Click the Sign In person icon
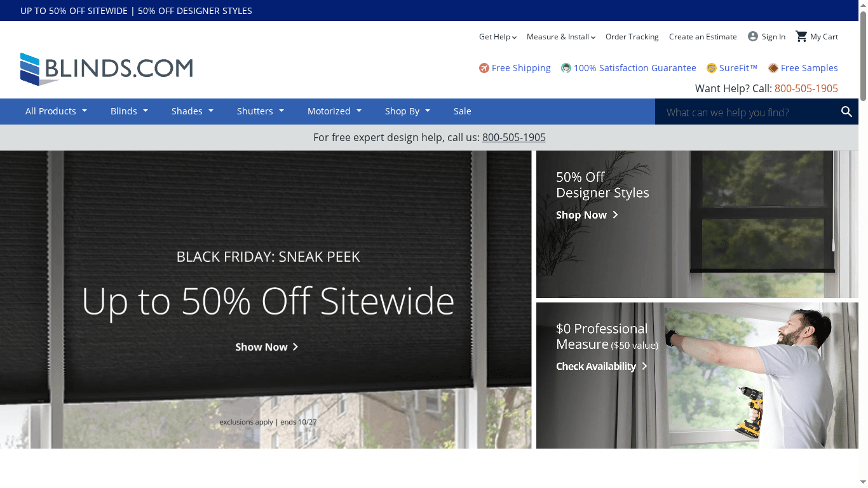This screenshot has width=868, height=488. [752, 36]
